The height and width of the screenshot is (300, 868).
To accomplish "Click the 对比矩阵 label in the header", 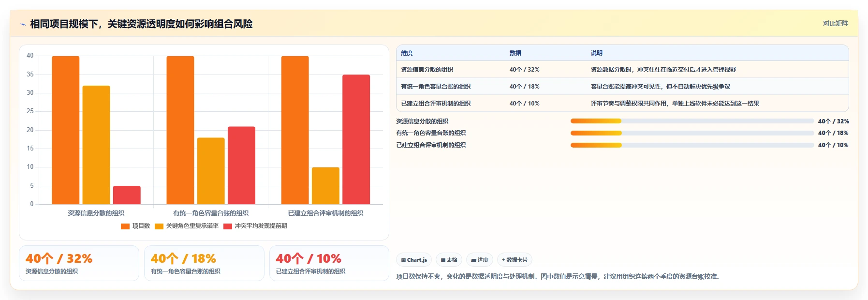I will pos(835,23).
